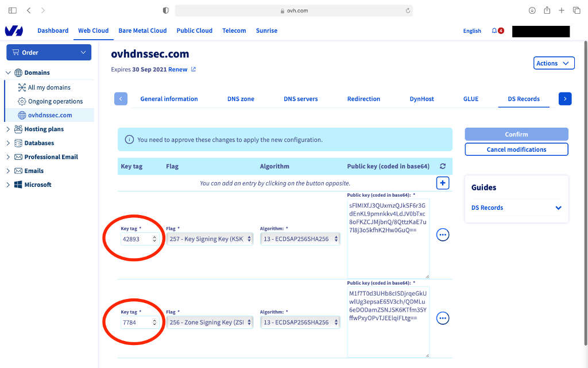
Task: Switch to DNS zone tab
Action: pos(241,99)
